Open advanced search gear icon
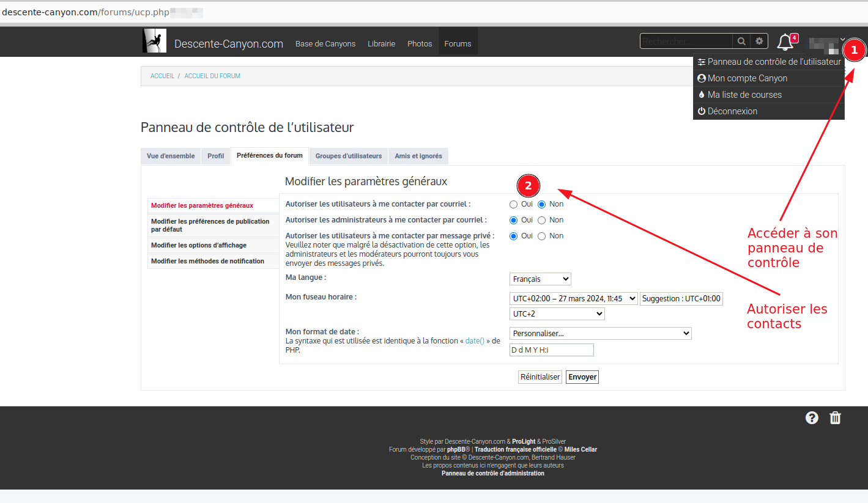The width and height of the screenshot is (868, 503). click(759, 41)
